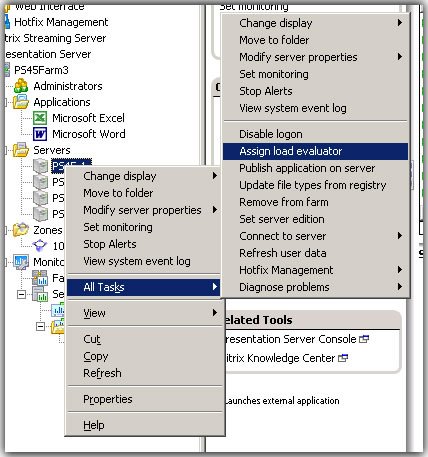
Task: Open the Citrix Knowledge Center link
Action: (x=280, y=358)
